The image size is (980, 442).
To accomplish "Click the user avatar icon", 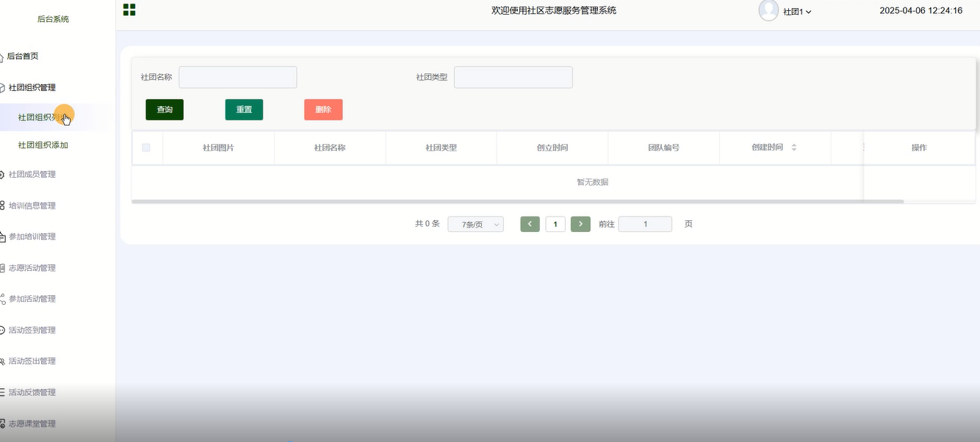I will [768, 10].
